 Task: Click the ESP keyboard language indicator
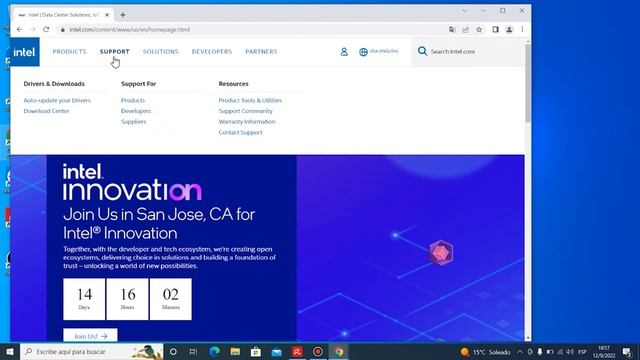point(582,351)
